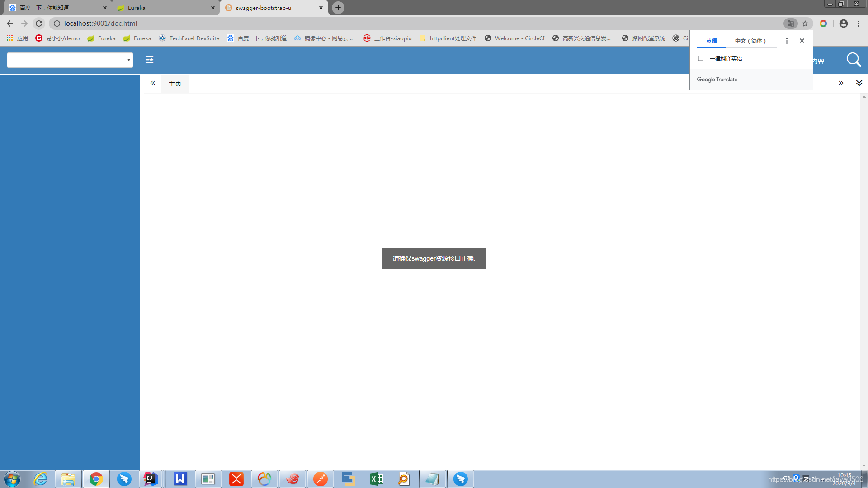Viewport: 868px width, 488px height.
Task: Click the swagger search magnifier icon
Action: coord(854,60)
